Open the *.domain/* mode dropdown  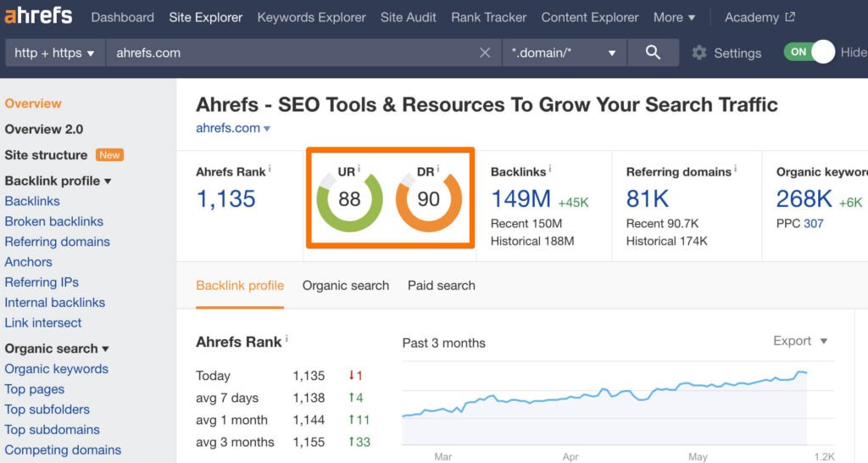tap(564, 53)
